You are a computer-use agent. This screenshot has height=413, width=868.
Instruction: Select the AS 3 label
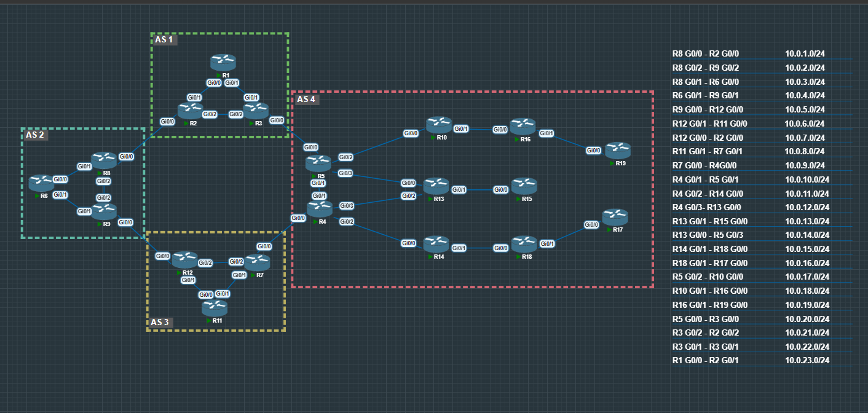pos(160,323)
